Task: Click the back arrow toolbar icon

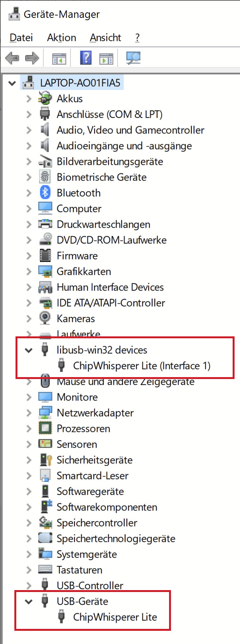Action: 12,58
